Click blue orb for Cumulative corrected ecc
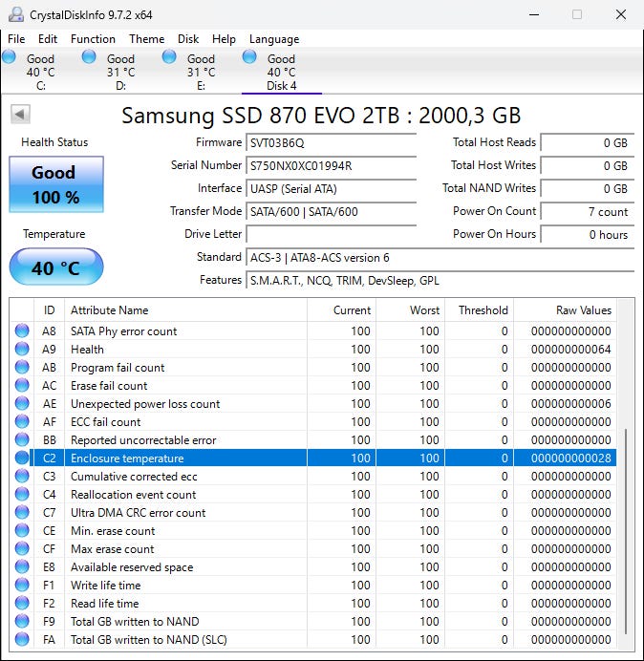This screenshot has height=661, width=644. pos(22,476)
